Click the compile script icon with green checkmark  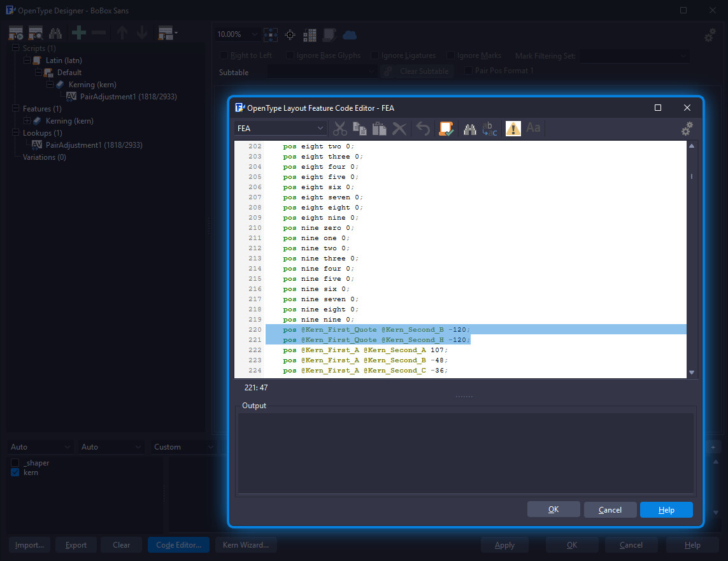click(x=446, y=129)
